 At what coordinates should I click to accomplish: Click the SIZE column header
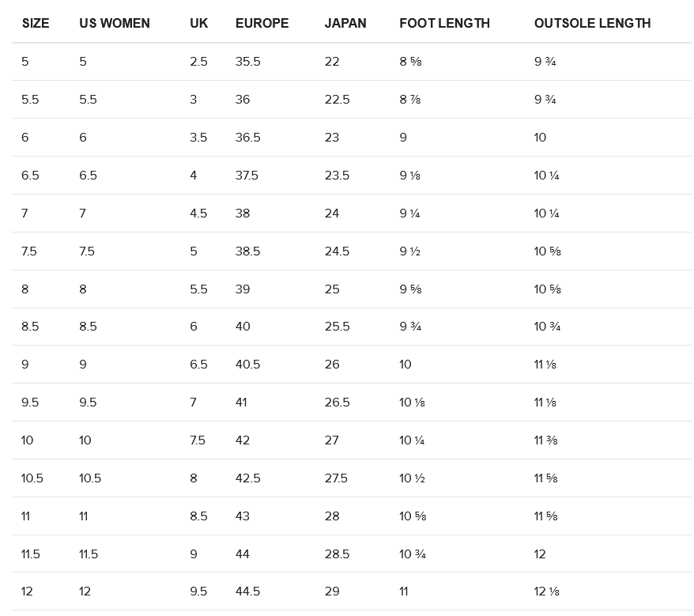tap(36, 23)
